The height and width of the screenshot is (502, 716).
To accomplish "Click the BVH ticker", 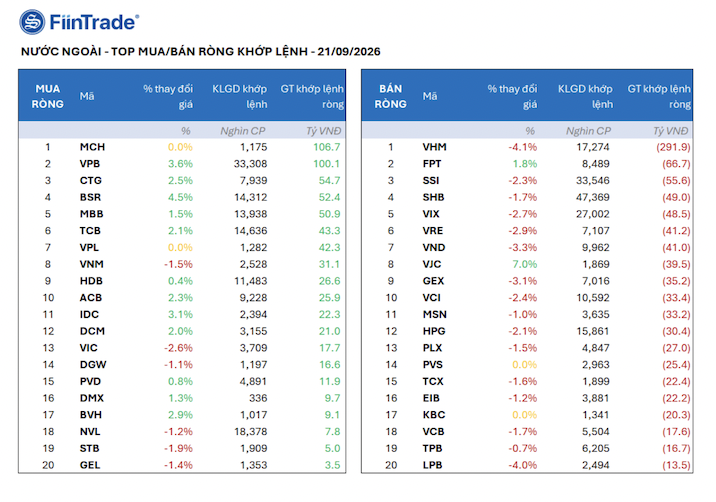I will click(x=90, y=415).
